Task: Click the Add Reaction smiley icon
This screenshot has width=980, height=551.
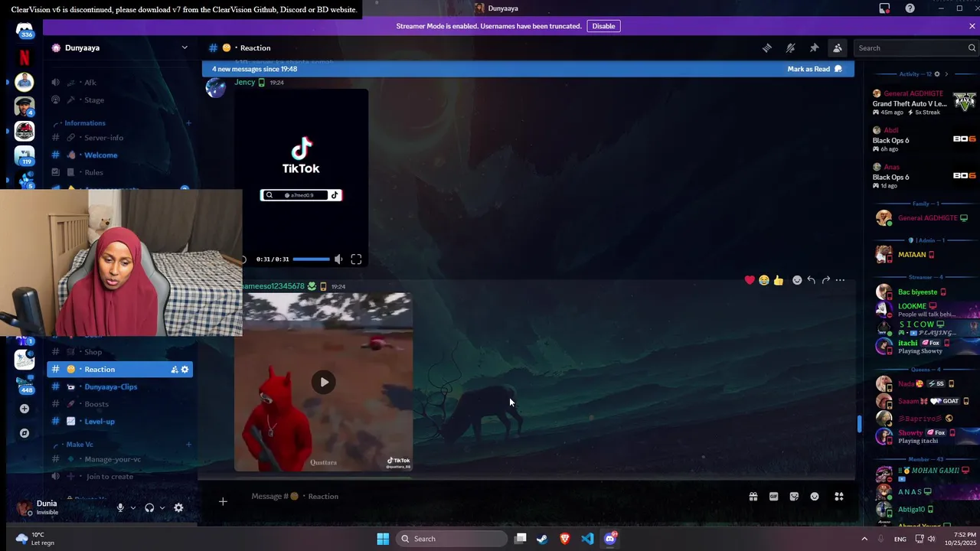Action: pos(797,280)
